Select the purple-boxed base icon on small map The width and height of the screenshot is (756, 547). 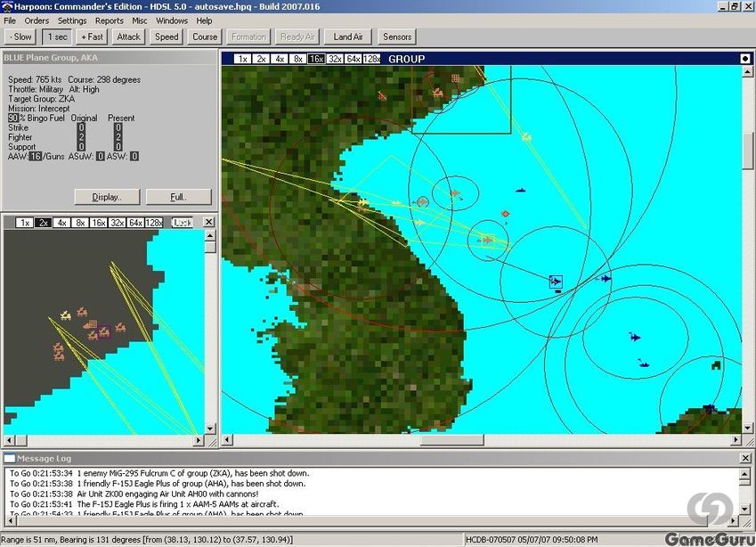103,331
